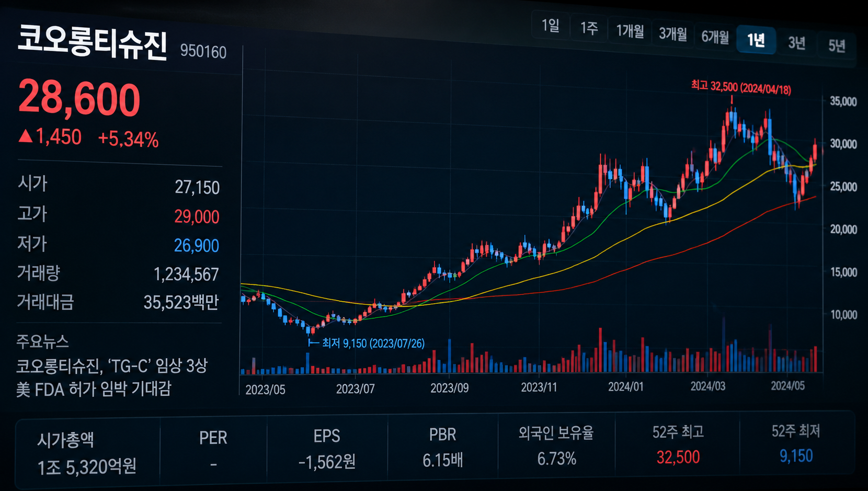Click the 최고 32,500 (2024/04/18) chart marker
868x491 pixels.
tap(741, 87)
